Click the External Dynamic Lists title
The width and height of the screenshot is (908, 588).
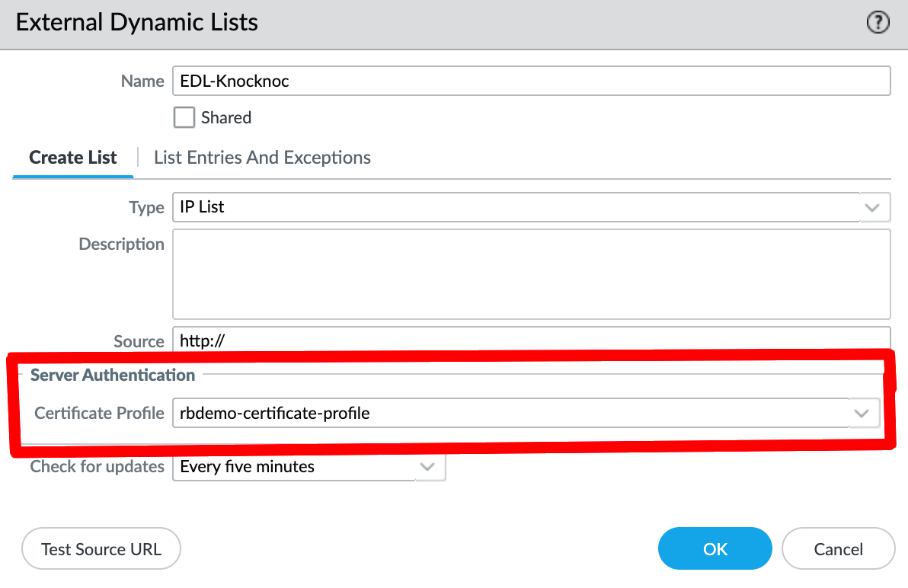(137, 23)
